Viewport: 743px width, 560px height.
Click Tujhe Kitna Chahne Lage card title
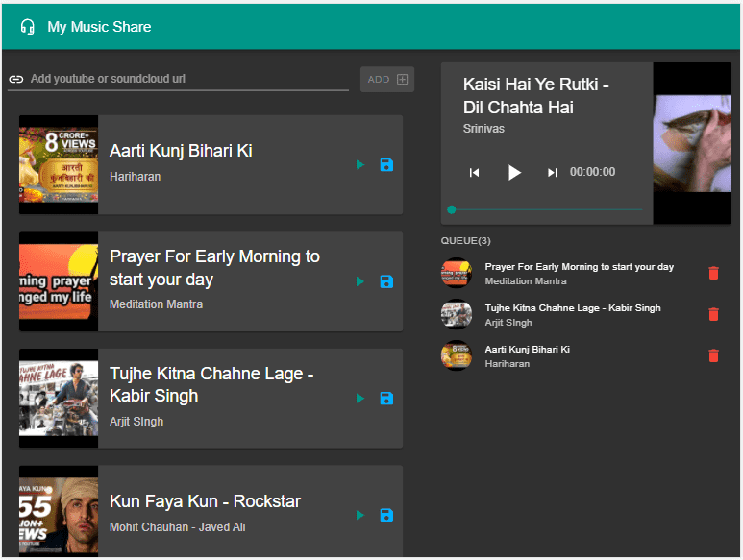[x=211, y=384]
